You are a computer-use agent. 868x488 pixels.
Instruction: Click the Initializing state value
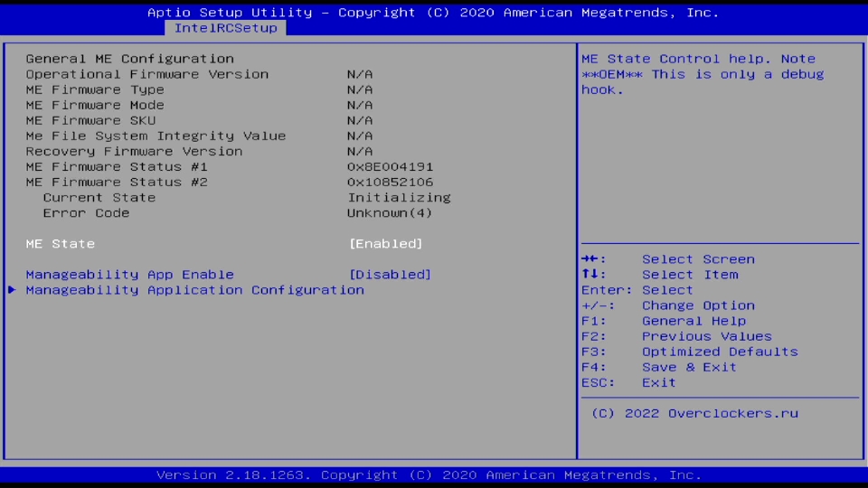pyautogui.click(x=399, y=198)
